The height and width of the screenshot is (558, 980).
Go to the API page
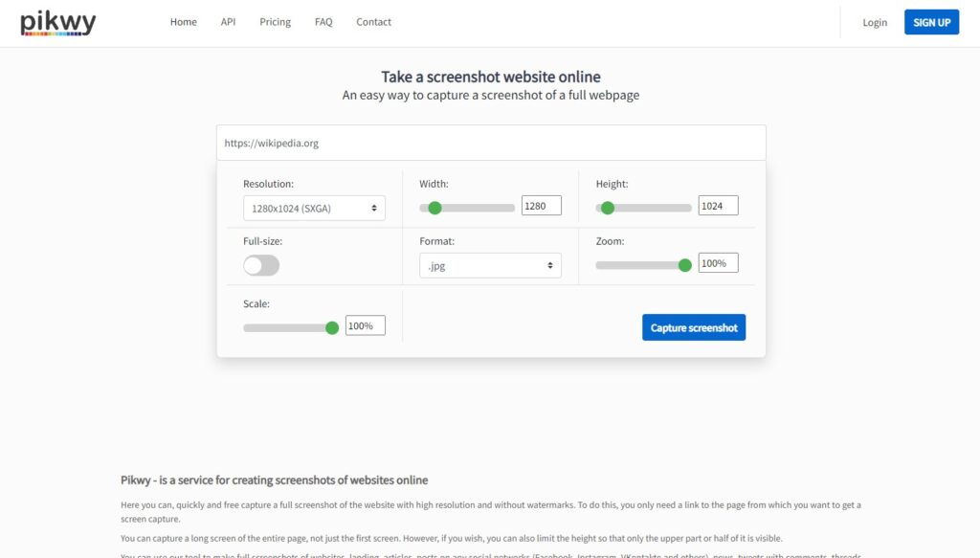click(228, 22)
